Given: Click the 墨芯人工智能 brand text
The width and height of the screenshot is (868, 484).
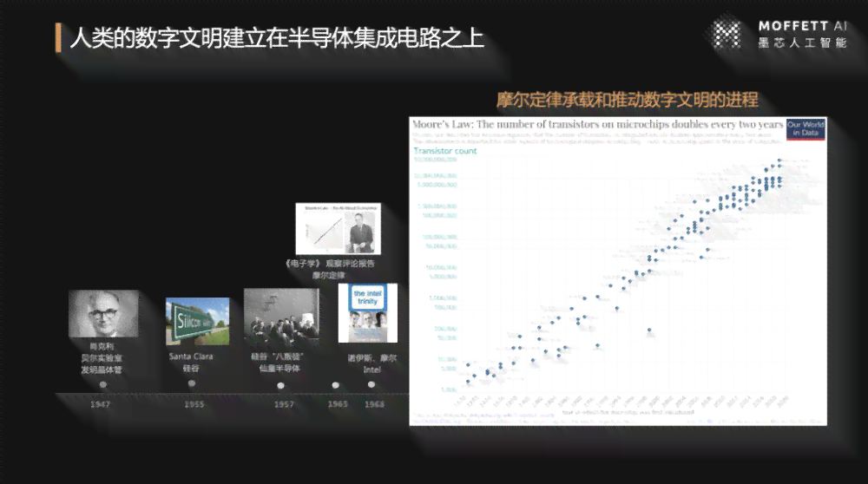Looking at the screenshot, I should (x=803, y=43).
